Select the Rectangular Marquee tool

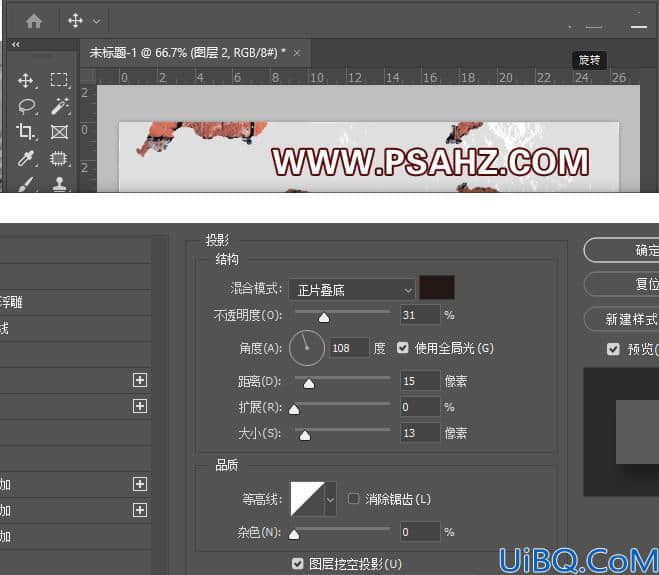59,80
